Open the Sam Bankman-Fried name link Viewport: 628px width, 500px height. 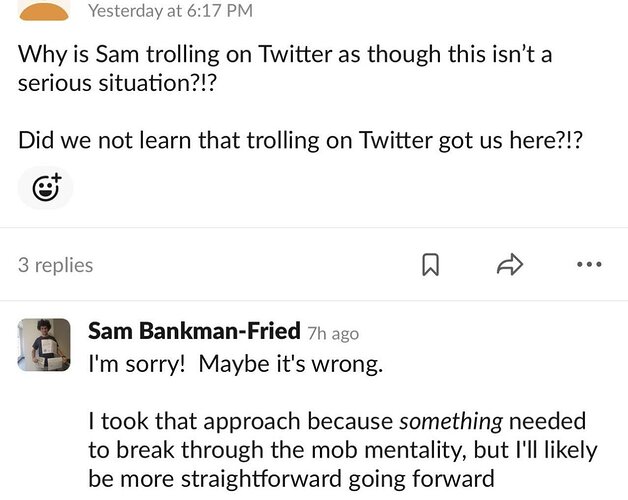194,331
